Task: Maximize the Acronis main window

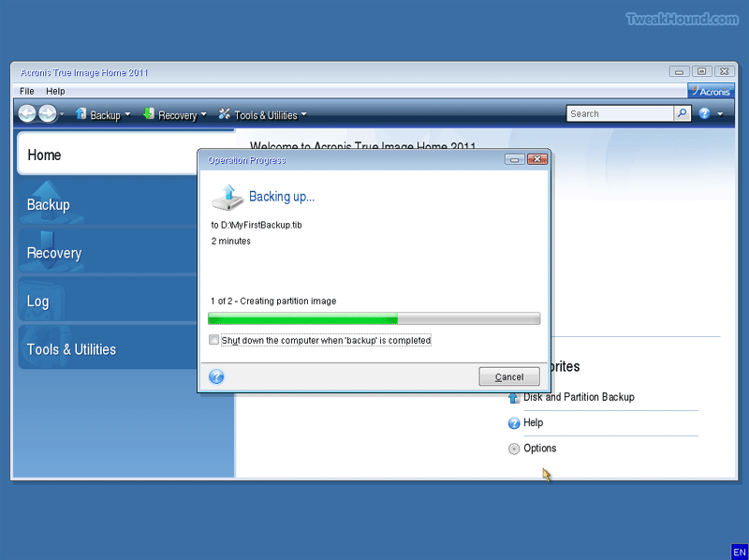Action: tap(701, 72)
